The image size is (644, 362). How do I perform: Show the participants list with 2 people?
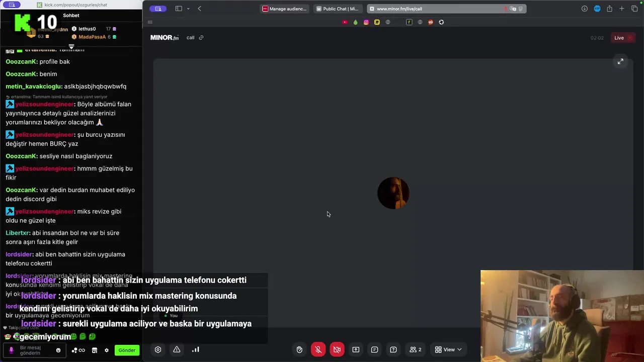point(416,349)
